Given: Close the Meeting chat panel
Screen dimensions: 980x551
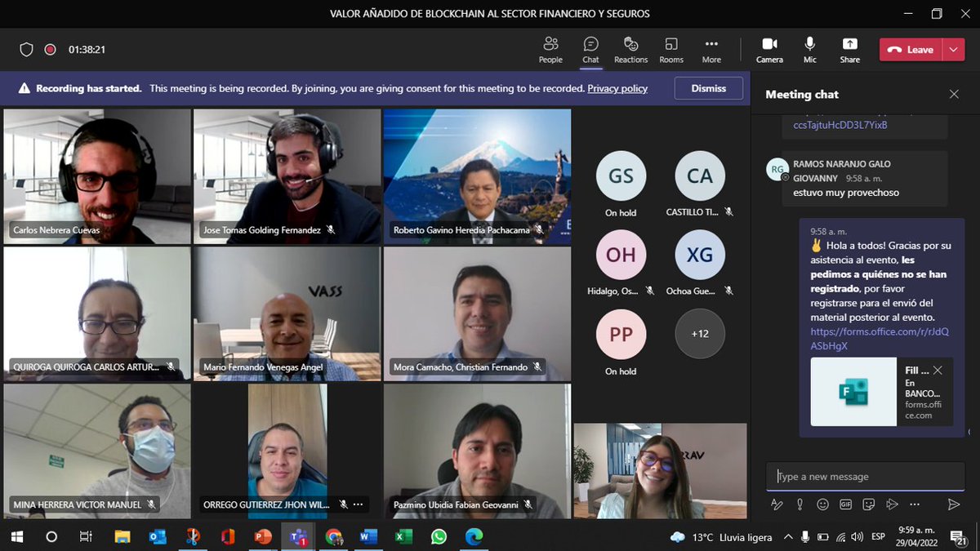Looking at the screenshot, I should pos(954,94).
